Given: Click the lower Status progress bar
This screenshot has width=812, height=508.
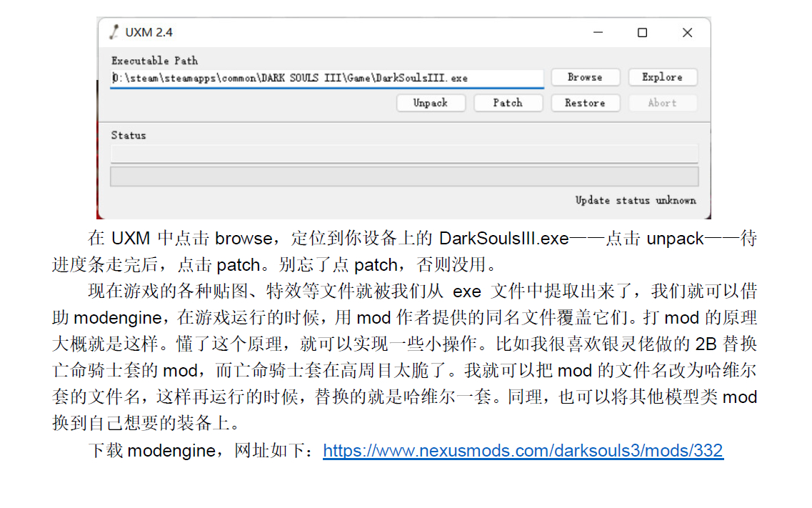Looking at the screenshot, I should click(404, 176).
